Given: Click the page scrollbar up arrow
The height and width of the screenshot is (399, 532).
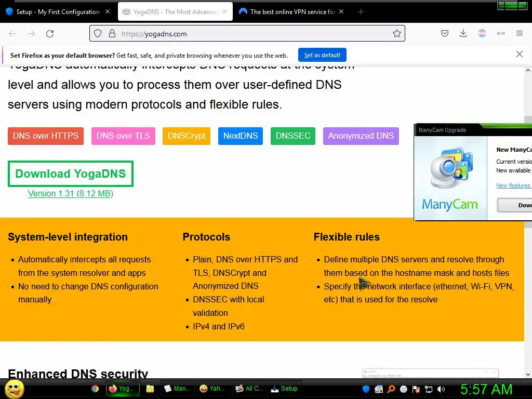Looking at the screenshot, I should coord(528,70).
